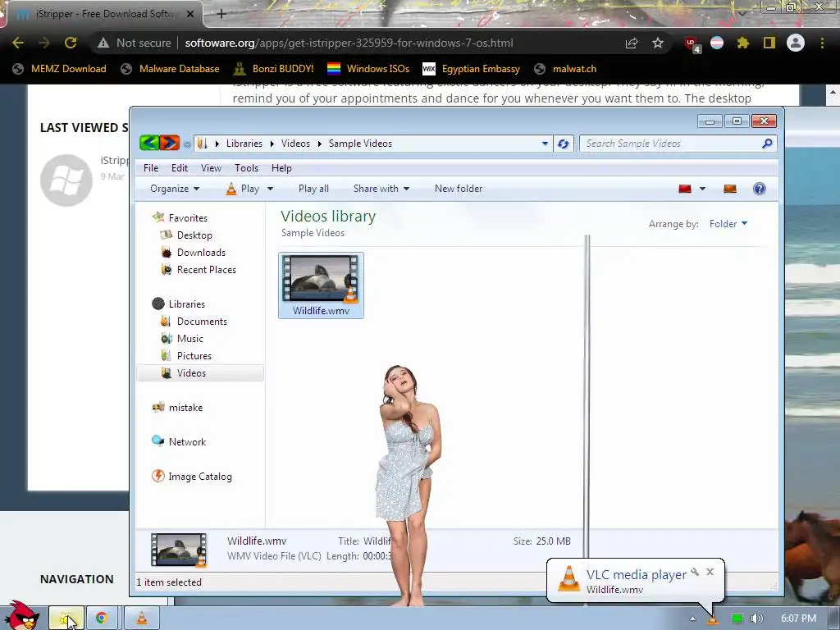Click Videos in the address breadcrumb
Image resolution: width=840 pixels, height=630 pixels.
[x=295, y=144]
